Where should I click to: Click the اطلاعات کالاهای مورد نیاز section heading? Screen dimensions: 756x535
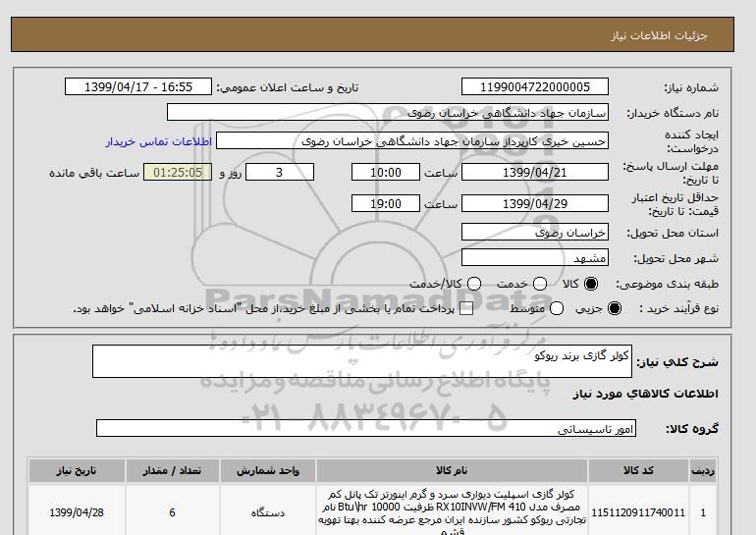[646, 394]
